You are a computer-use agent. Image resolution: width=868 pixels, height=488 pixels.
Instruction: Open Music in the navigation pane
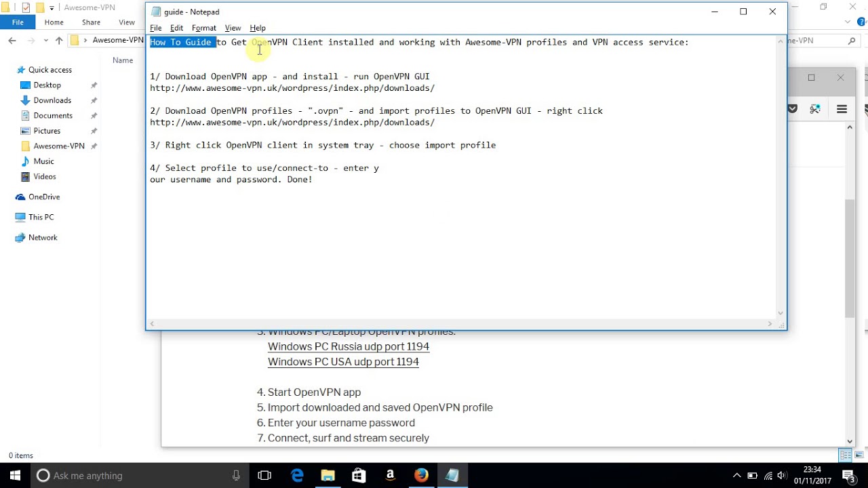coord(43,161)
